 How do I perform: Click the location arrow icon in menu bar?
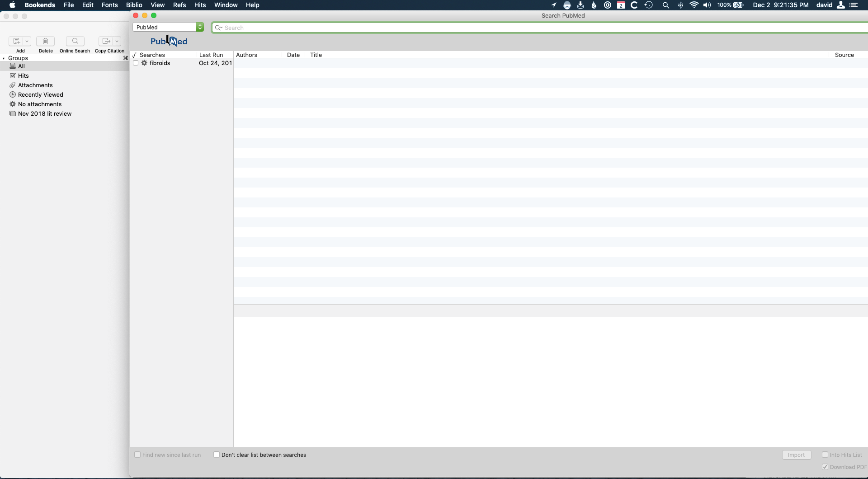554,5
